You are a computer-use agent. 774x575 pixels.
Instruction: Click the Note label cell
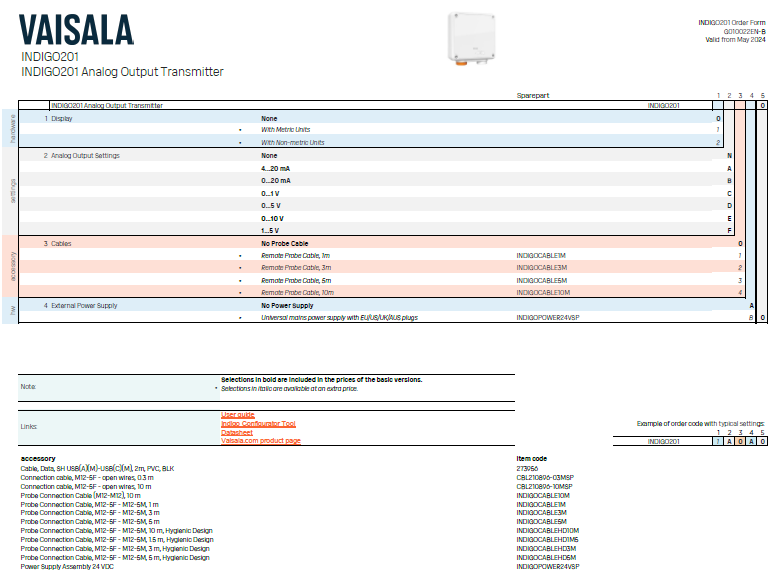tap(117, 387)
